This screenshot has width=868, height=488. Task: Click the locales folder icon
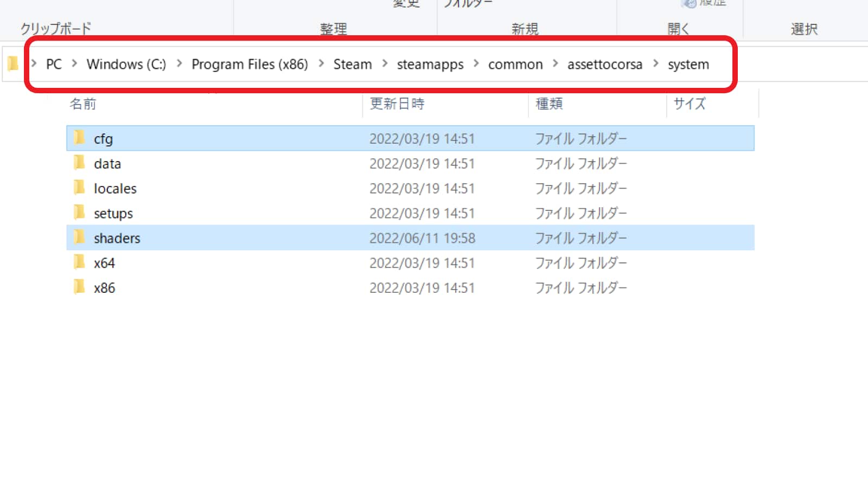tap(79, 188)
